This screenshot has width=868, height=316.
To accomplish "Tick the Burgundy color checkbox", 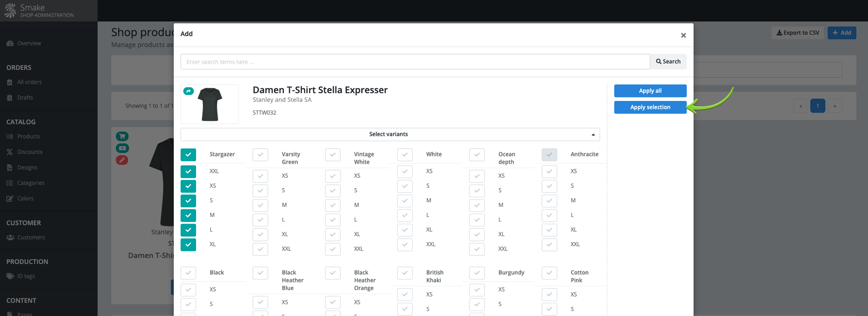I will (477, 273).
